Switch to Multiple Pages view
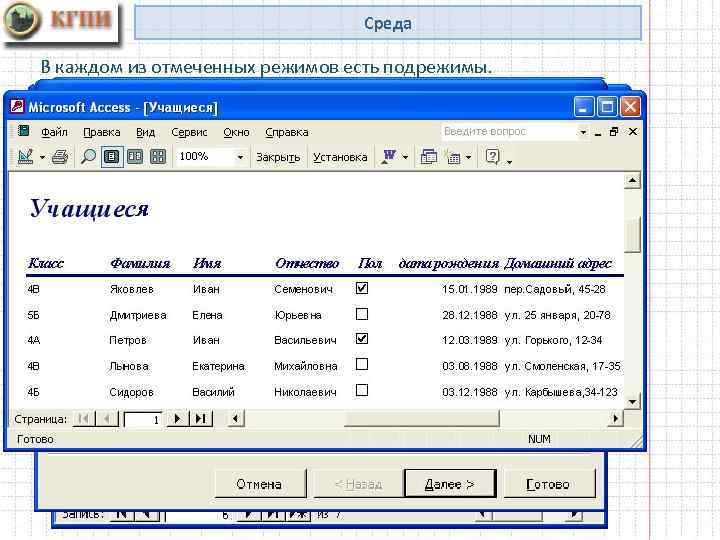Image resolution: width=720 pixels, height=540 pixels. (158, 157)
